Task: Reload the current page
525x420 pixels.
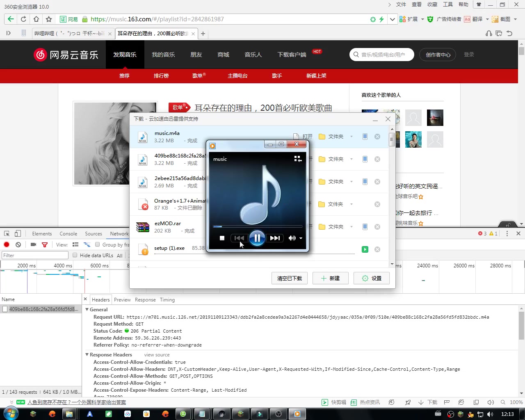Action: coord(23,19)
